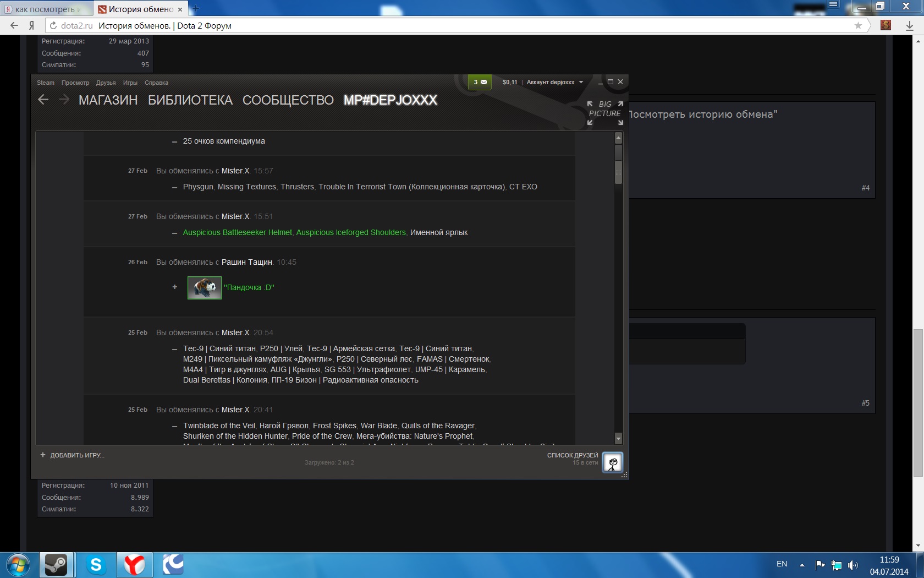The height and width of the screenshot is (578, 924).
Task: Open the Игры menu
Action: (x=130, y=83)
